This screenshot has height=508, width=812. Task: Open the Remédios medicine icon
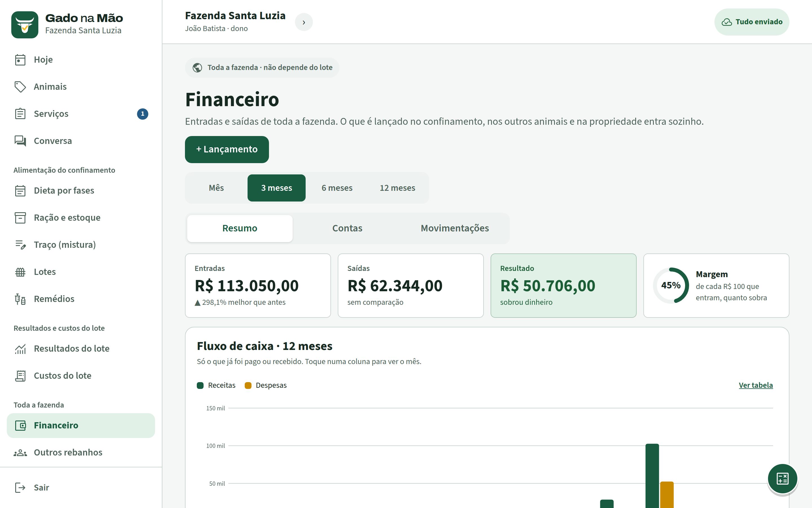(20, 299)
